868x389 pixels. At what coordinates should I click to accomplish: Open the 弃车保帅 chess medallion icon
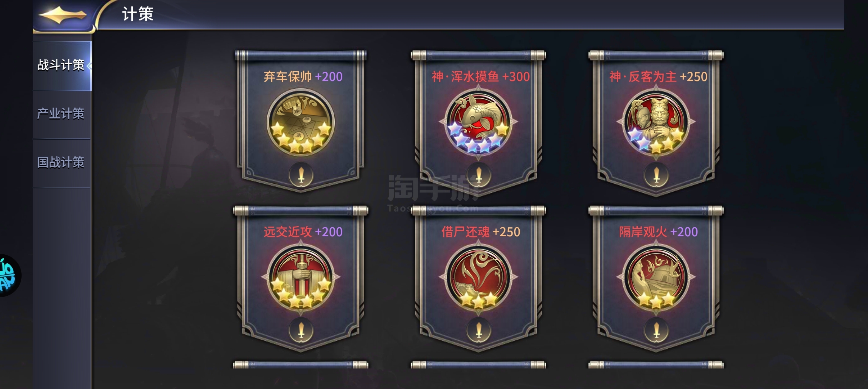pyautogui.click(x=300, y=122)
